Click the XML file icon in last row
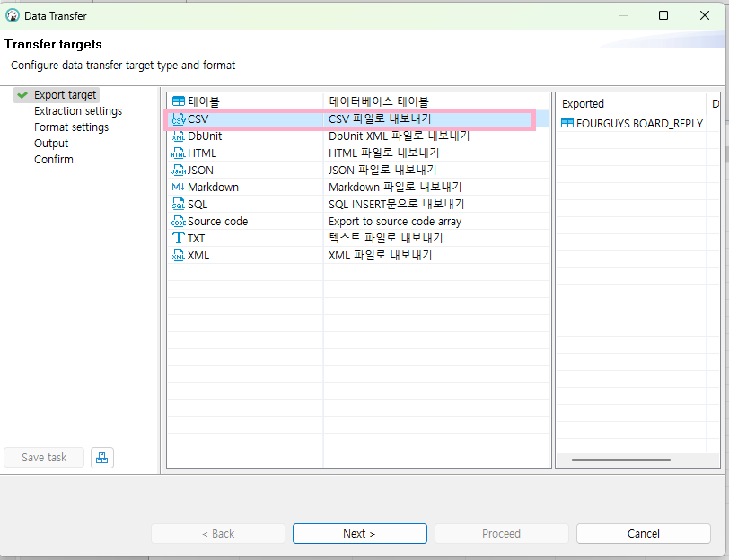The image size is (729, 560). point(179,255)
